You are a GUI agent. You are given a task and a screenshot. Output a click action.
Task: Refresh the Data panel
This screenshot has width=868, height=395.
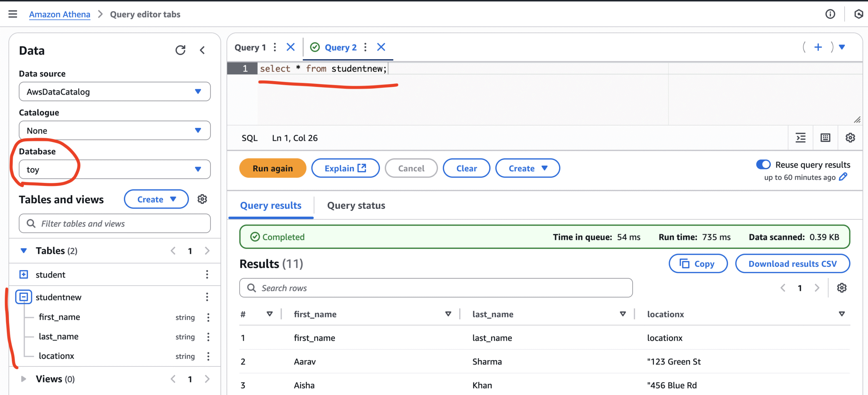click(180, 50)
